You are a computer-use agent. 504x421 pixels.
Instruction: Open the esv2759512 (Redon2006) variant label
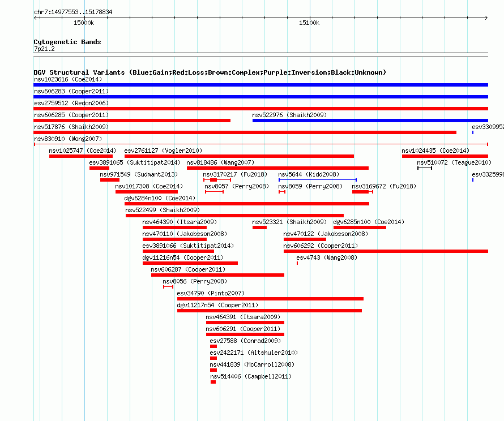click(x=71, y=103)
